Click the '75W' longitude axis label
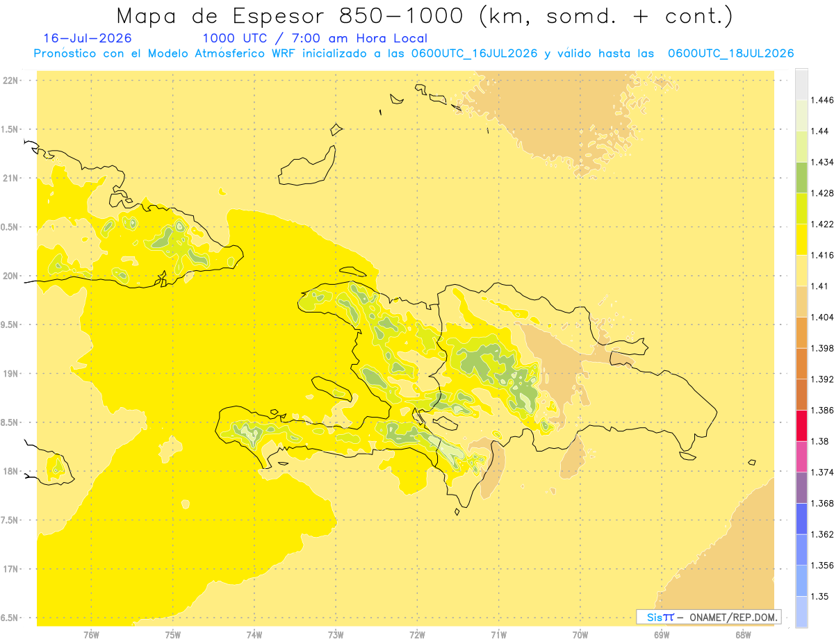834x644 pixels. coord(173,634)
